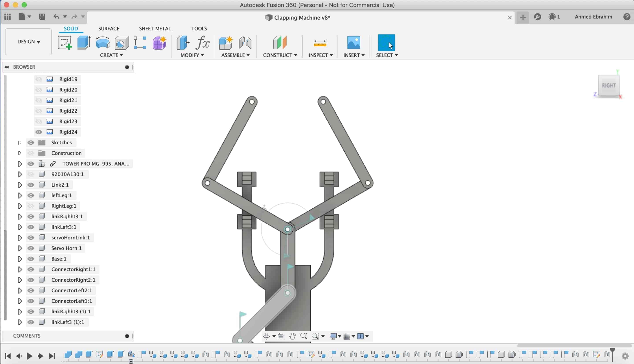This screenshot has height=364, width=634.
Task: Click the Save icon
Action: [42, 17]
